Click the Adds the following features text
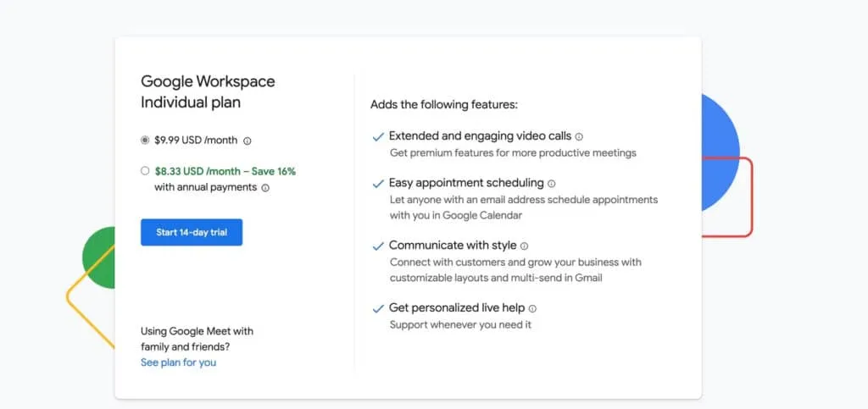Image resolution: width=868 pixels, height=409 pixels. click(x=444, y=104)
